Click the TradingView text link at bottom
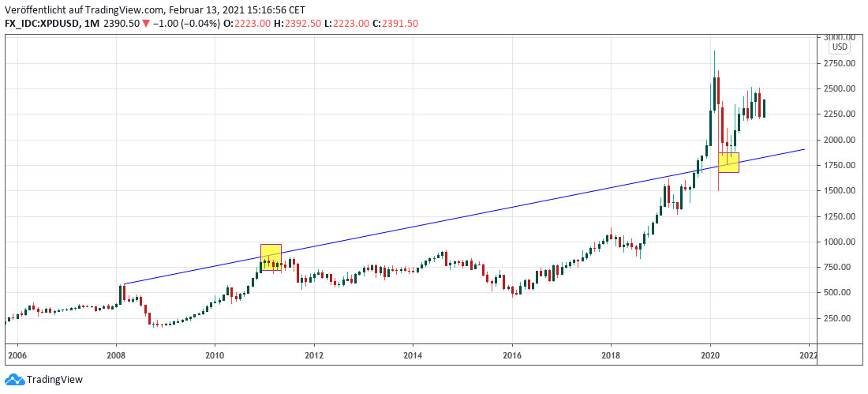Viewport: 868px width, 394px height. (x=54, y=380)
